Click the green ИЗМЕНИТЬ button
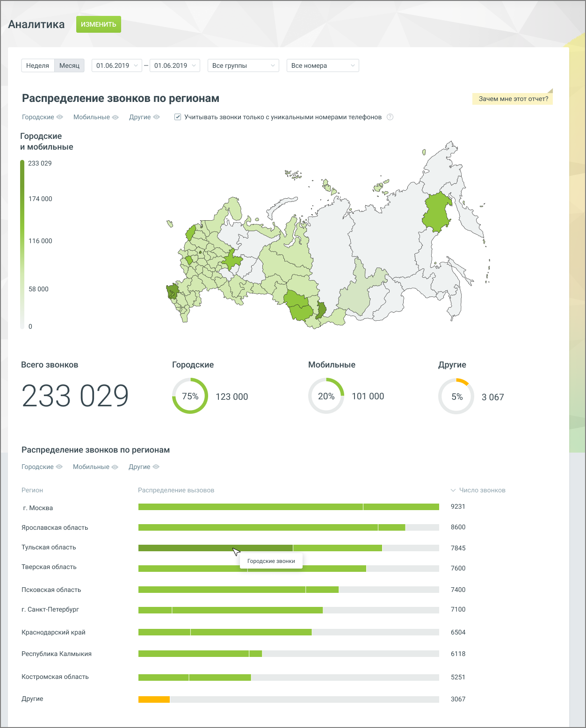This screenshot has height=728, width=586. tap(99, 24)
